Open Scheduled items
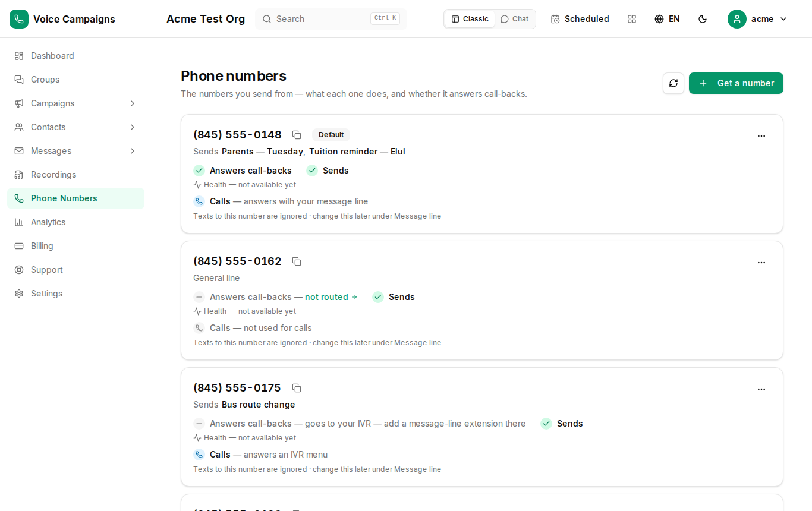812x511 pixels. click(x=580, y=19)
